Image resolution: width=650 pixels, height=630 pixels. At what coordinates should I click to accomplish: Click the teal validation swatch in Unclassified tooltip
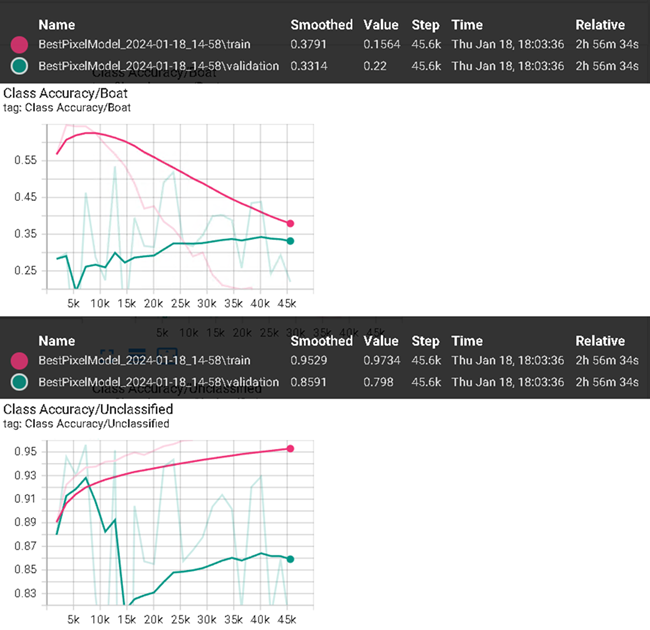coord(18,382)
